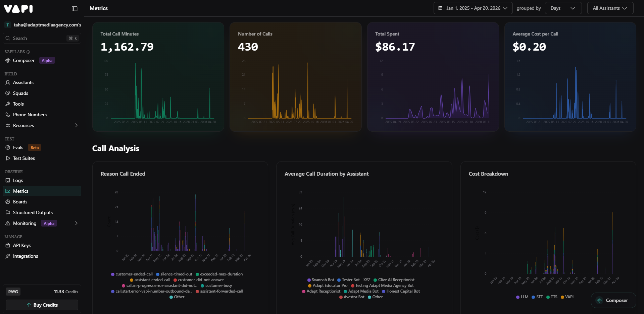This screenshot has height=314, width=644.
Task: Click the Squads group icon
Action: 8,93
